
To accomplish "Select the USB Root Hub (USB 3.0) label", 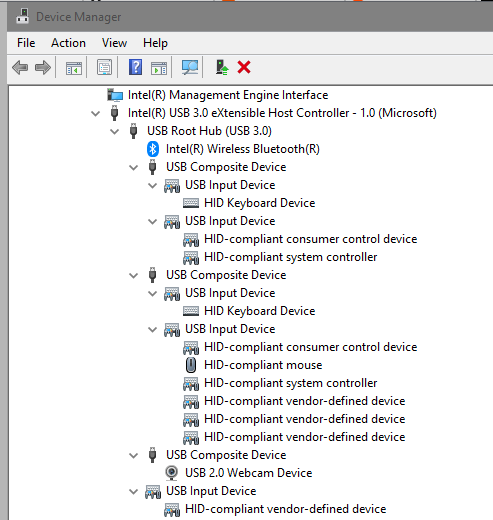I will pyautogui.click(x=209, y=131).
